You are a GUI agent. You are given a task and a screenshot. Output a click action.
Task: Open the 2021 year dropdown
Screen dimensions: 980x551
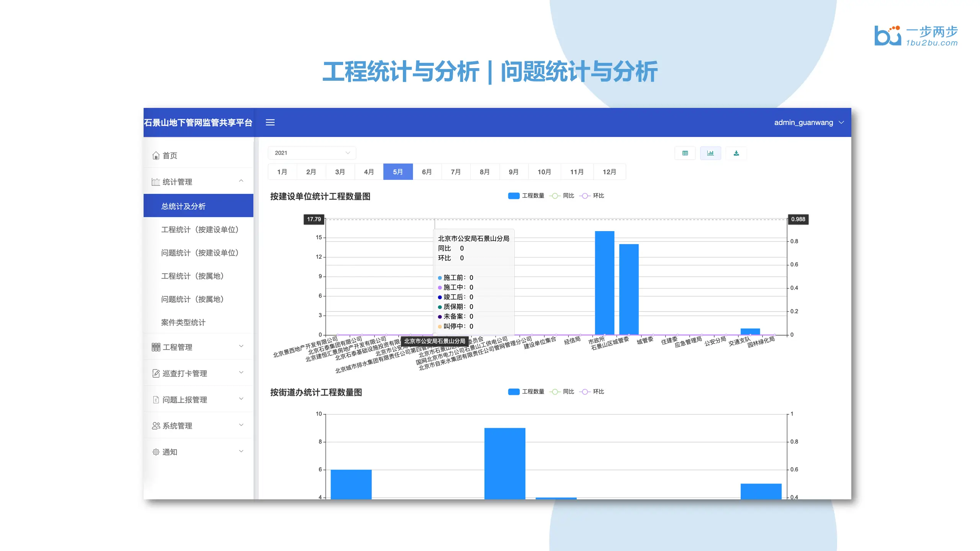point(312,153)
